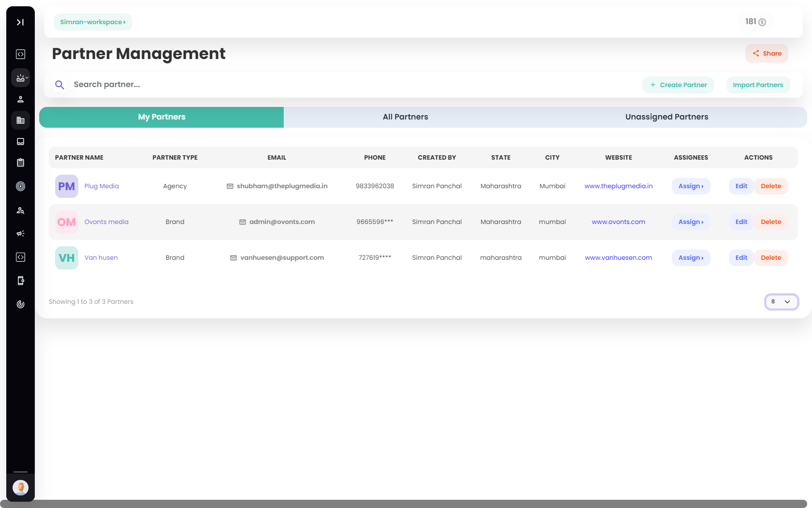Screen dimensions: 812x508
Task: Expand the sidebar with the arrow icon
Action: pyautogui.click(x=20, y=22)
